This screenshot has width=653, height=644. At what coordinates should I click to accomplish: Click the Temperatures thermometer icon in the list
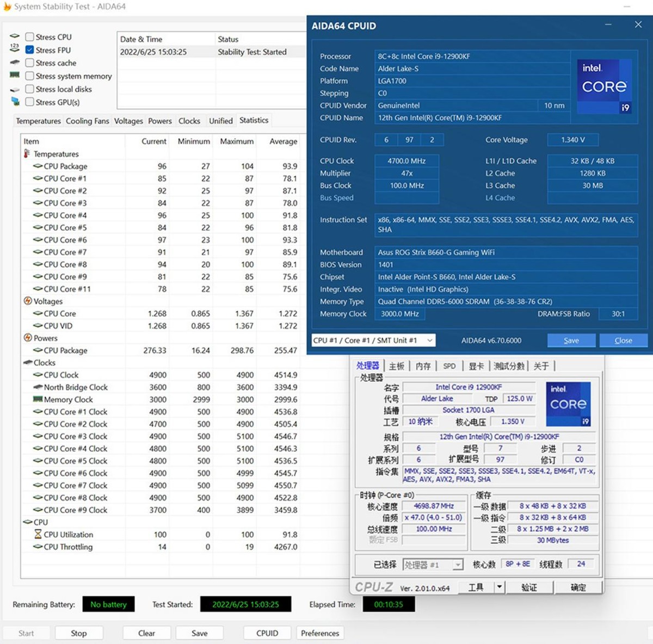27,154
